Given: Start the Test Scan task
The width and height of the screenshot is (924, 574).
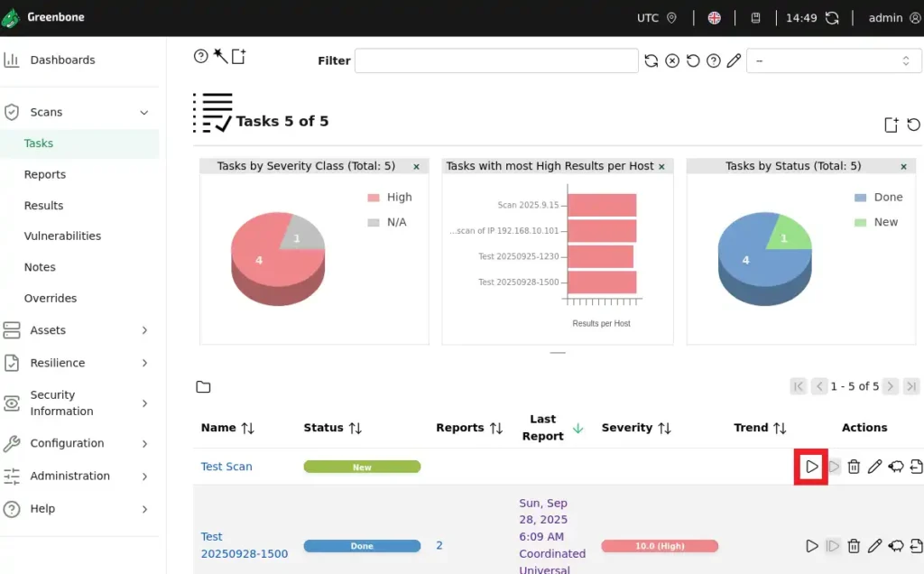Looking at the screenshot, I should pos(811,467).
